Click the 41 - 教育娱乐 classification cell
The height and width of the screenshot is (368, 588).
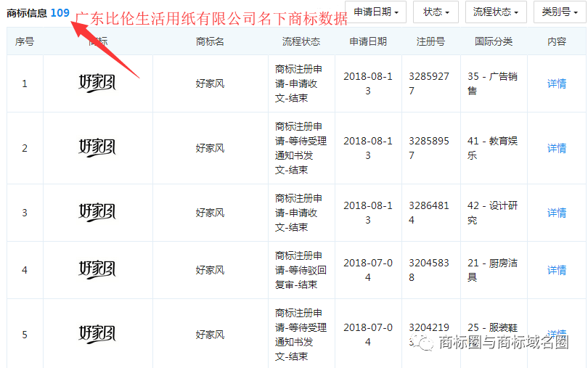pos(492,148)
